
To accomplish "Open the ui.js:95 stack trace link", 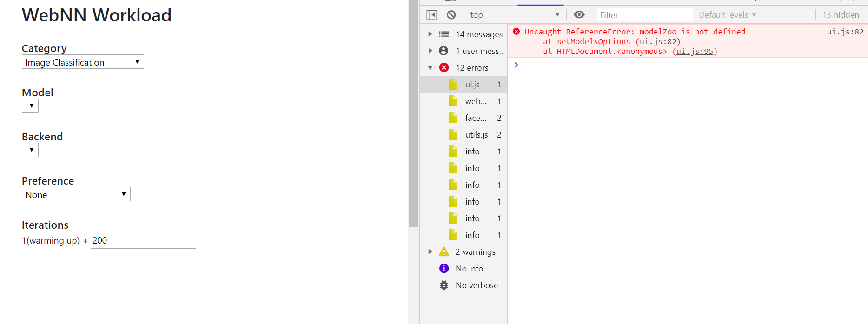I will 695,51.
